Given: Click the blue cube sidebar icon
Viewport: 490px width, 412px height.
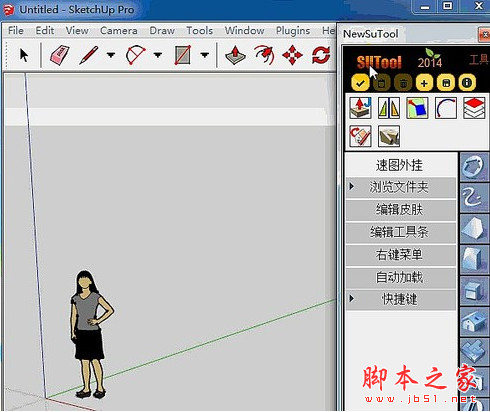Looking at the screenshot, I should [475, 290].
